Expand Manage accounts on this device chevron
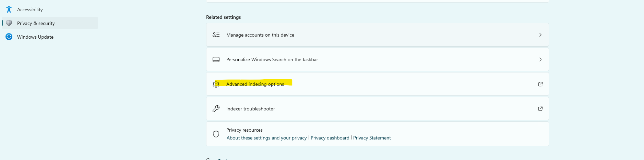The width and height of the screenshot is (644, 160). pyautogui.click(x=540, y=35)
